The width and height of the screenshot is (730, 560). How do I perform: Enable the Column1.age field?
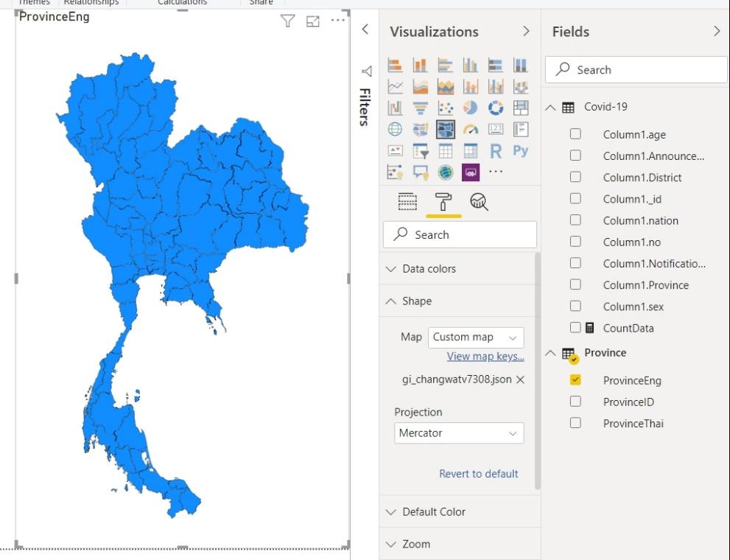click(575, 134)
